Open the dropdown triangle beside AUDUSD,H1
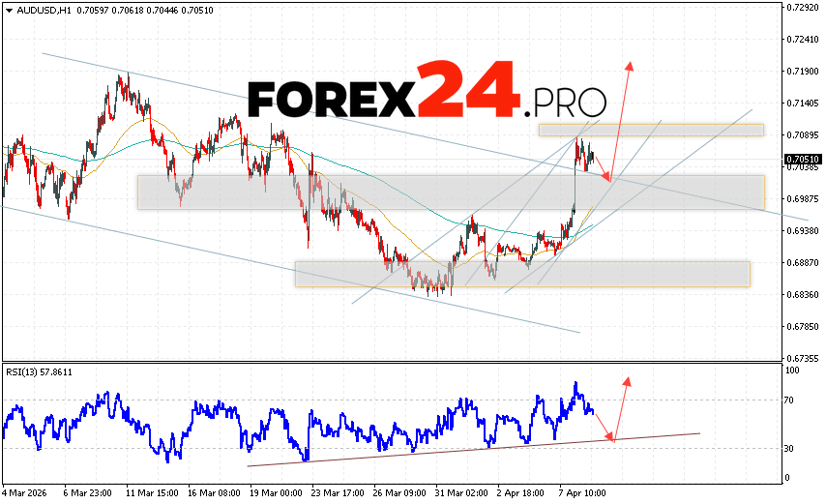This screenshot has width=826, height=504. [x=7, y=8]
